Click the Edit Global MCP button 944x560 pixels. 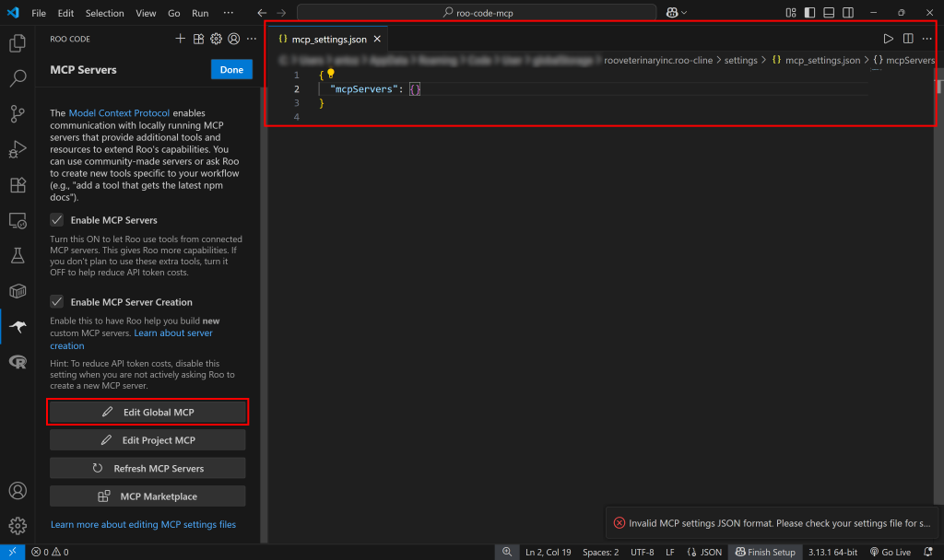(147, 412)
